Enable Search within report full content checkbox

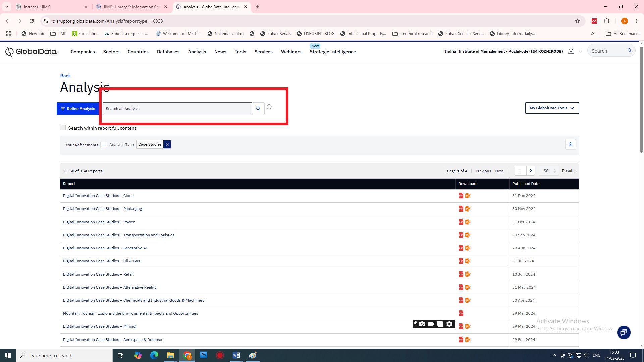[63, 128]
